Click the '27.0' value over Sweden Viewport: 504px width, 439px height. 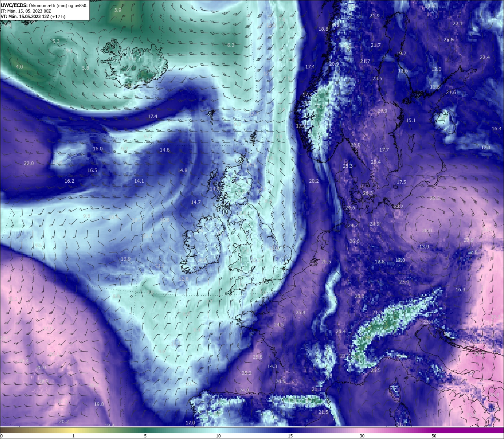pyautogui.click(x=382, y=111)
